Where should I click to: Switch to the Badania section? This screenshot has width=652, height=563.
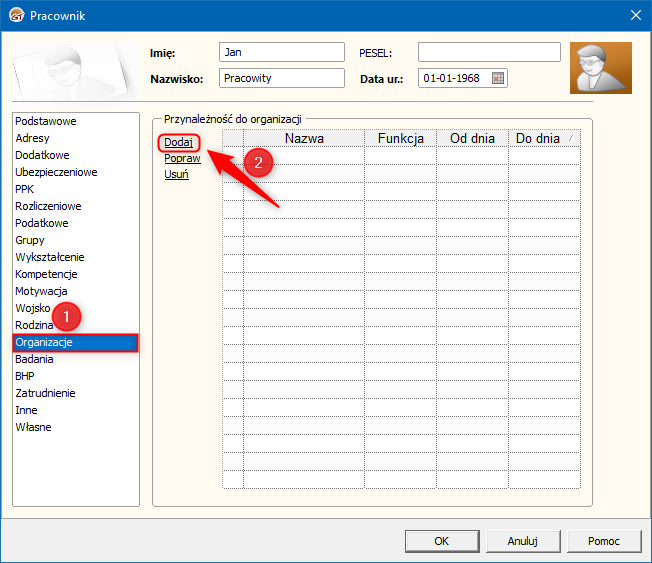click(x=34, y=359)
